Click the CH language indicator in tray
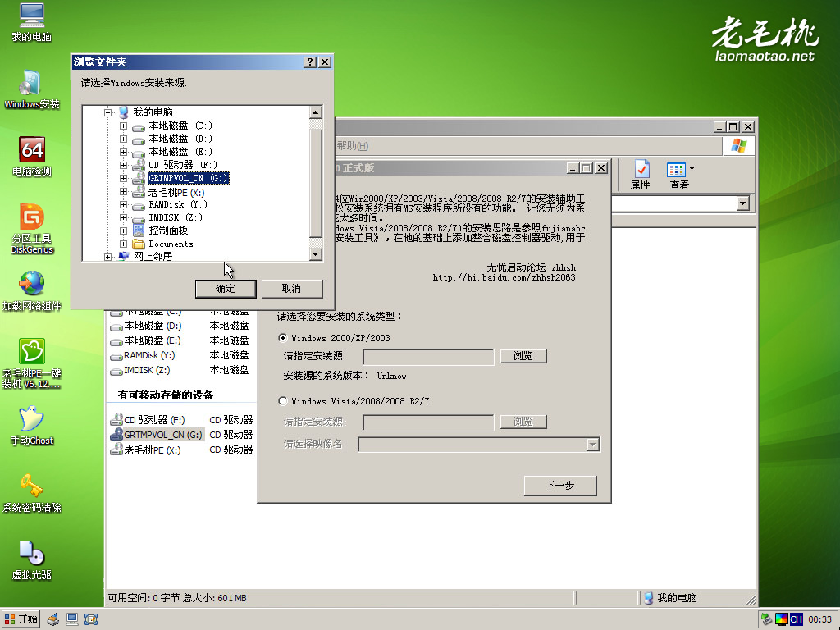 [x=796, y=619]
